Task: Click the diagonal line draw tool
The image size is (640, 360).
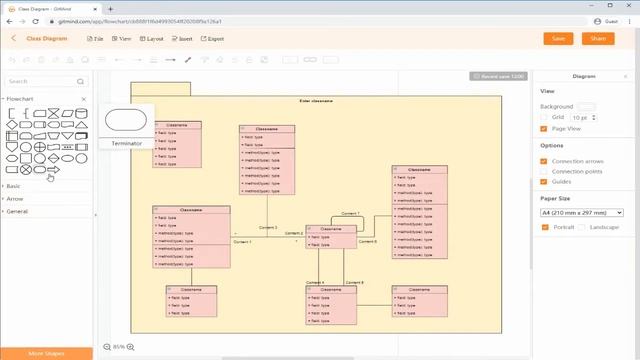Action: (188, 60)
